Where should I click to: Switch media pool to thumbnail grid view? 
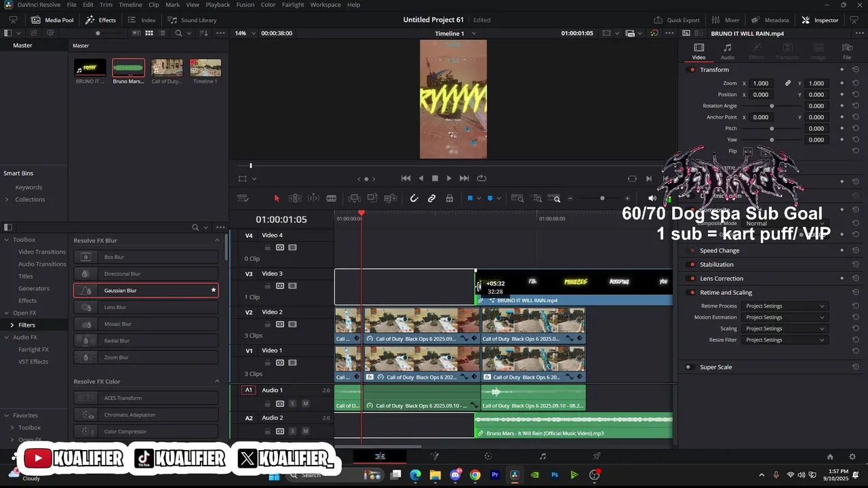click(149, 33)
